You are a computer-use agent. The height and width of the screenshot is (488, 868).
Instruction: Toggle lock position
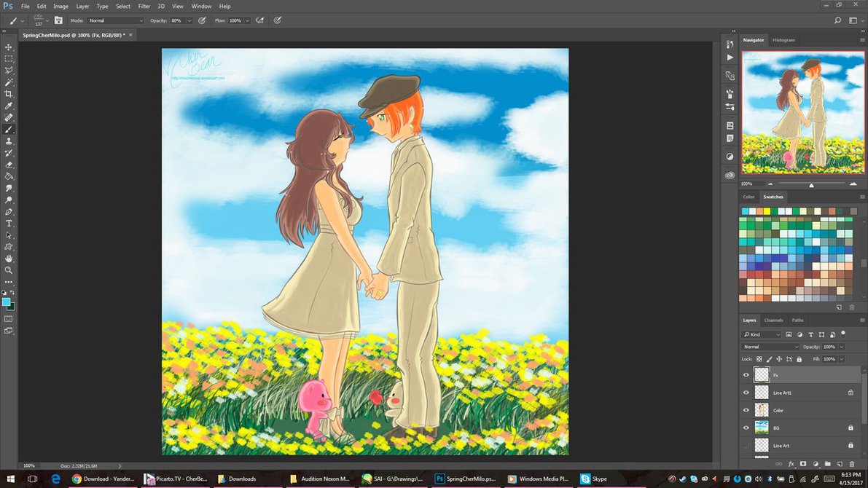[x=779, y=359]
